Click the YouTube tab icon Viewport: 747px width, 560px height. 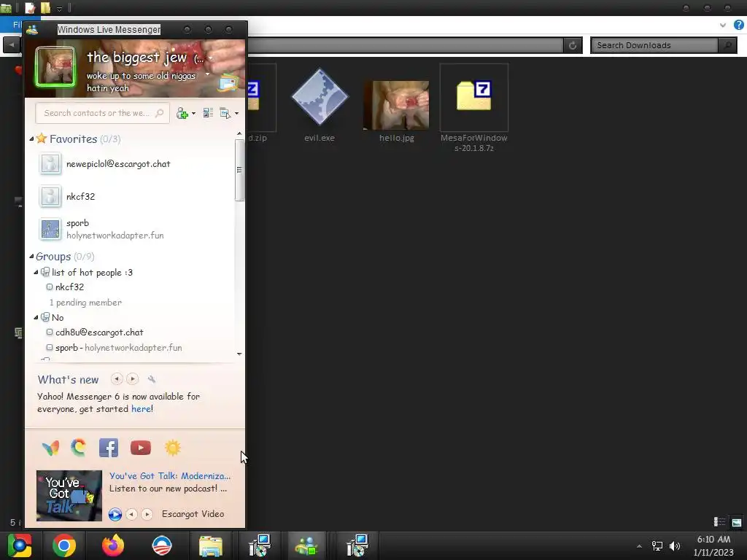click(141, 448)
